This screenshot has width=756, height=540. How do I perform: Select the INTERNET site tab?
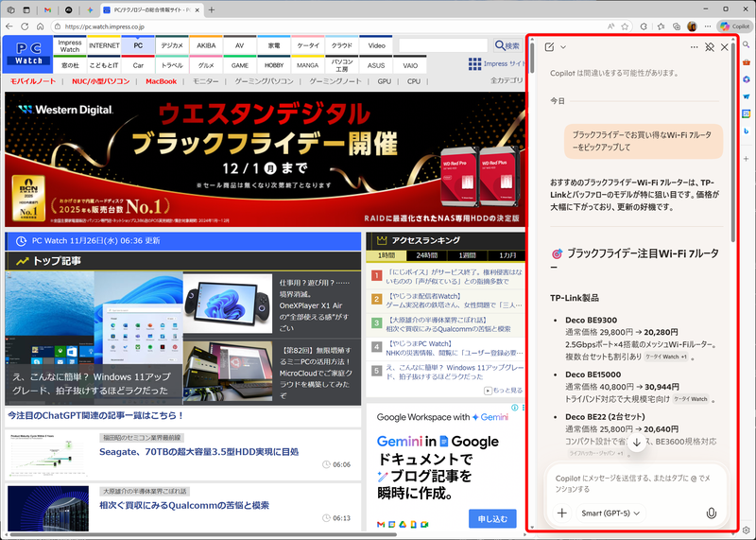(x=104, y=45)
